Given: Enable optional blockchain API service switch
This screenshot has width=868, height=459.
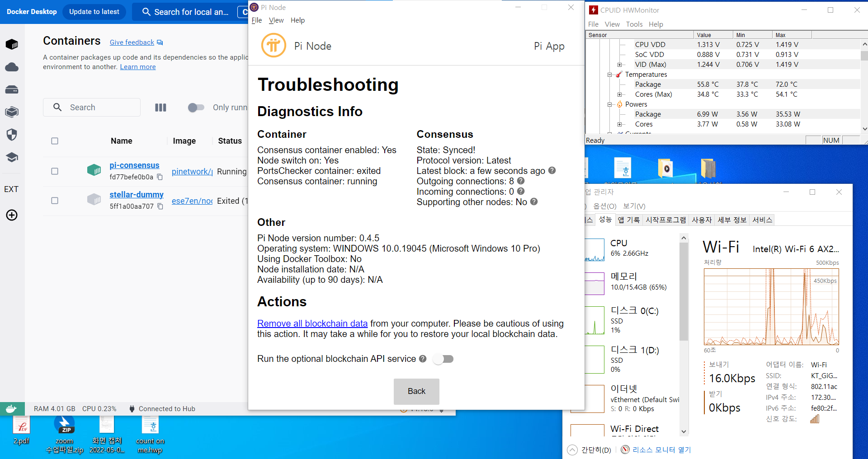Looking at the screenshot, I should (x=443, y=359).
